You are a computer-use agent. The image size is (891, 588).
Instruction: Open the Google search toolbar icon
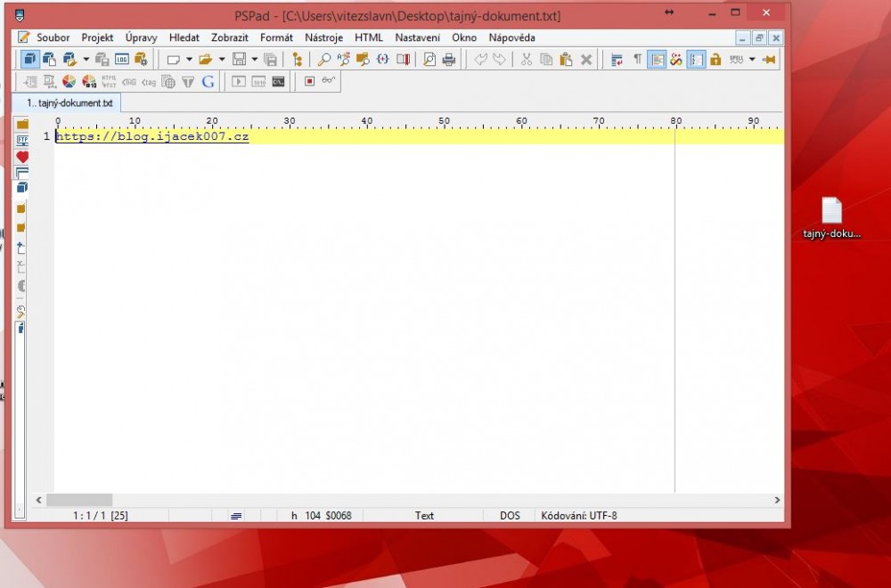(x=208, y=82)
